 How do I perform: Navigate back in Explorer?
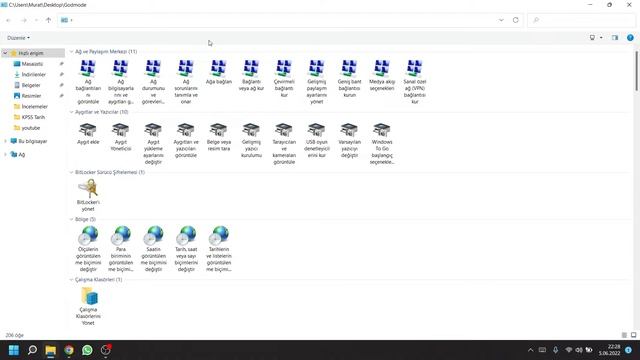tap(9, 20)
